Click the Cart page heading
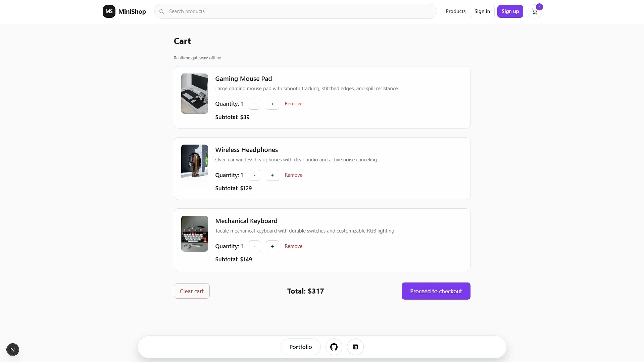 click(x=182, y=41)
